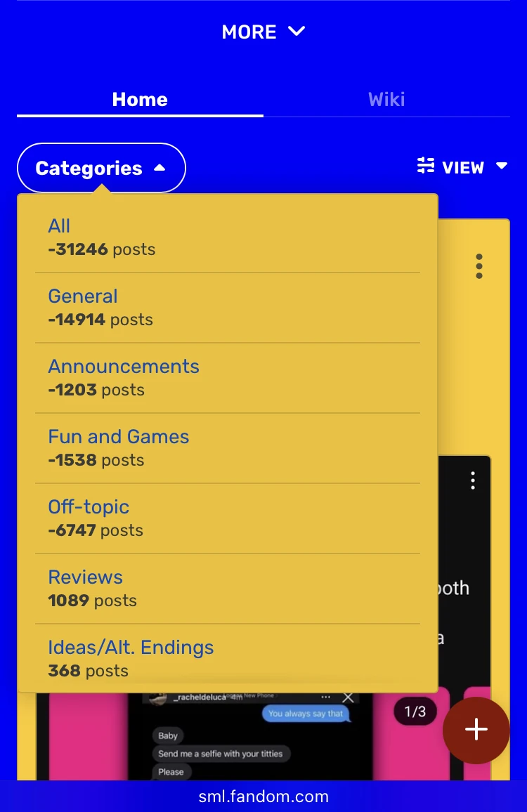Open the kebab menu on the lower post
Screen dimensions: 527x812
click(x=473, y=480)
